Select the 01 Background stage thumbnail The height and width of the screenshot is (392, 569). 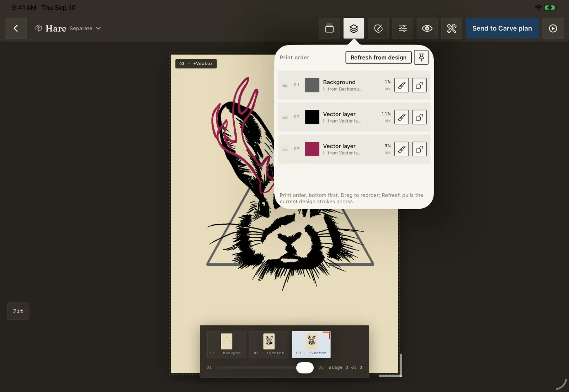(x=227, y=344)
